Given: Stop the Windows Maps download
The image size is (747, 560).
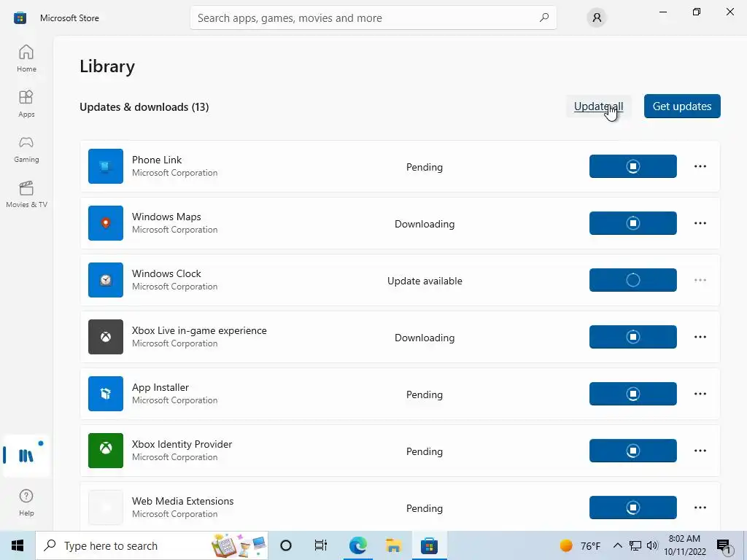Looking at the screenshot, I should tap(632, 223).
